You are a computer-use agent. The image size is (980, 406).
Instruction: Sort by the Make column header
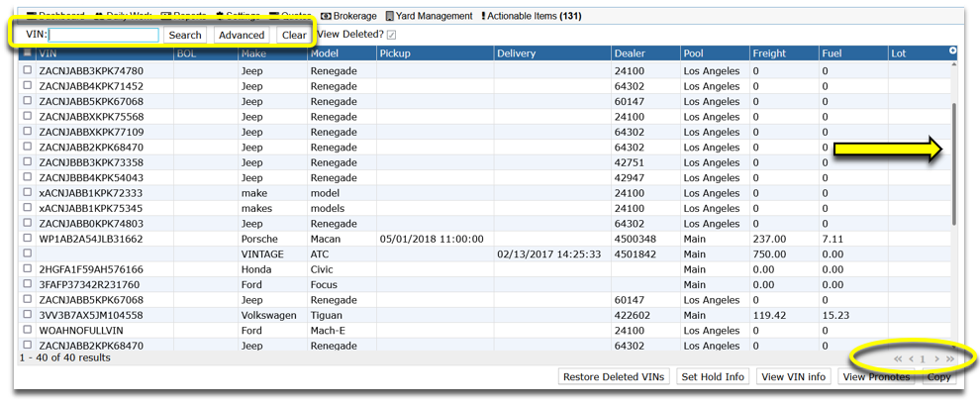(x=272, y=53)
